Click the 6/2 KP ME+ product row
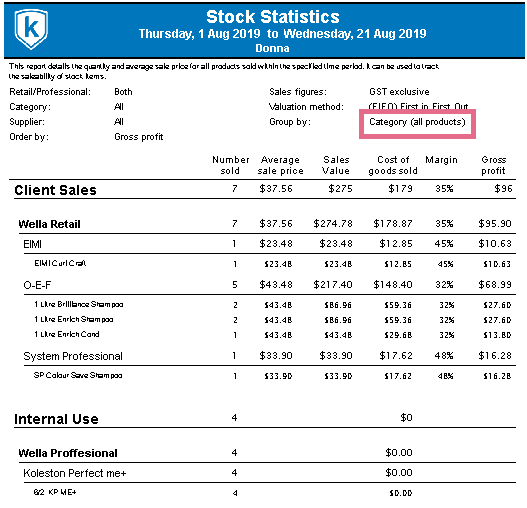527x508 pixels. coord(223,493)
